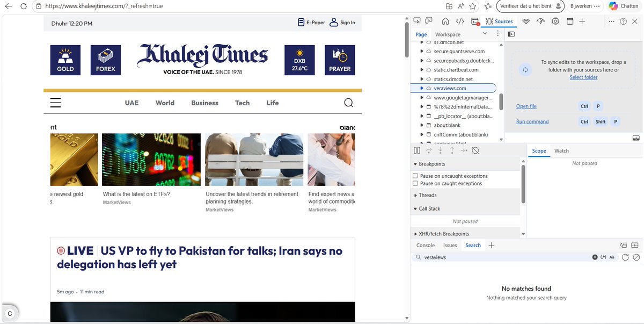Open the Elements panel code icon

click(x=460, y=21)
